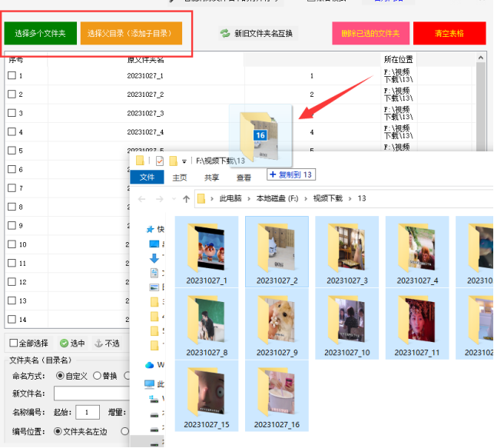
Task: Click the pink 删除已选的文件夹 button
Action: coord(370,33)
